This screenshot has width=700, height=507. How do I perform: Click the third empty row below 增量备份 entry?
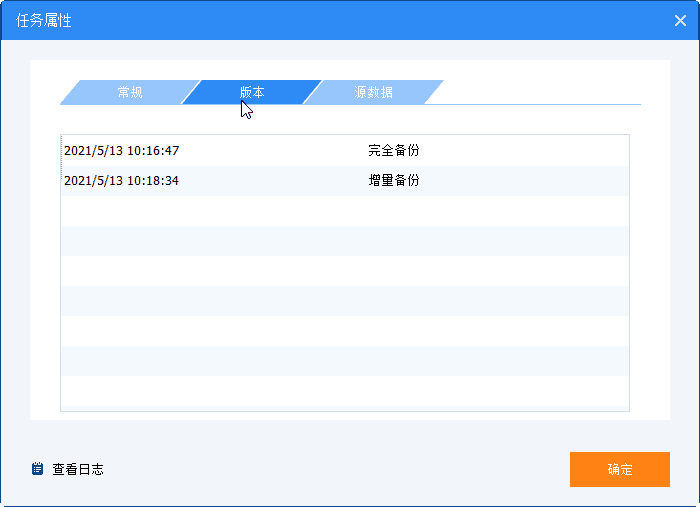(x=345, y=270)
